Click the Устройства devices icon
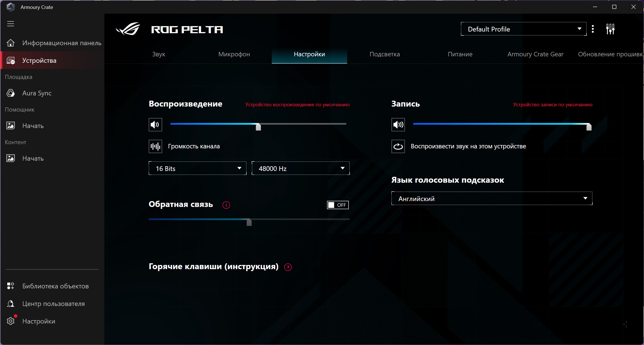This screenshot has width=644, height=345. (x=11, y=61)
